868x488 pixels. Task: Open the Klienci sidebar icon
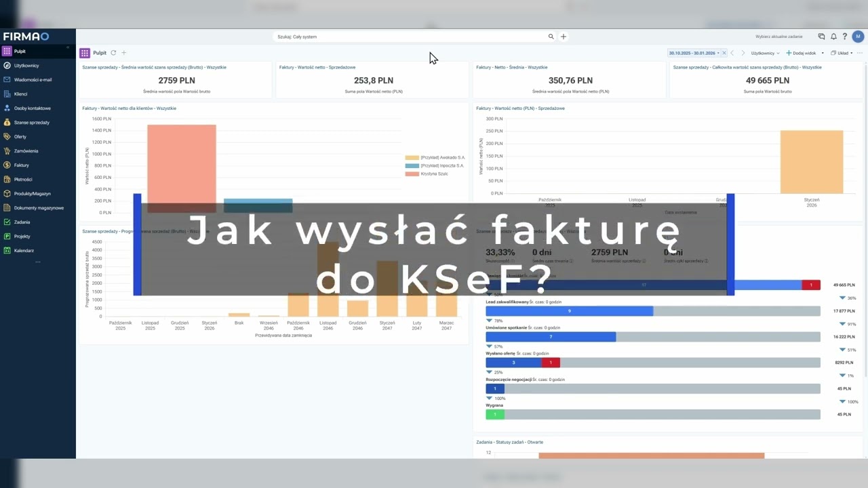pos(7,94)
